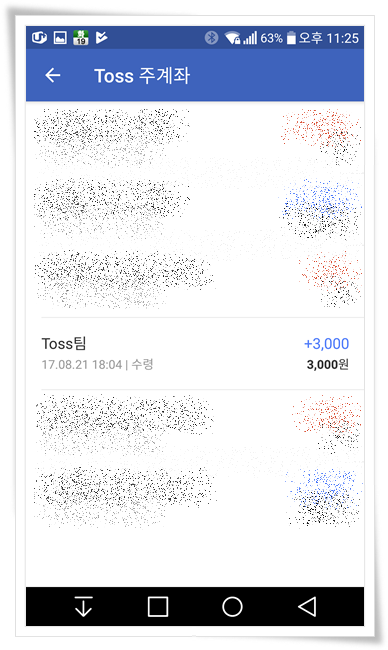Screen dimensions: 388x650
Task: Tap the clock showing 오후 11:25
Action: pyautogui.click(x=329, y=38)
